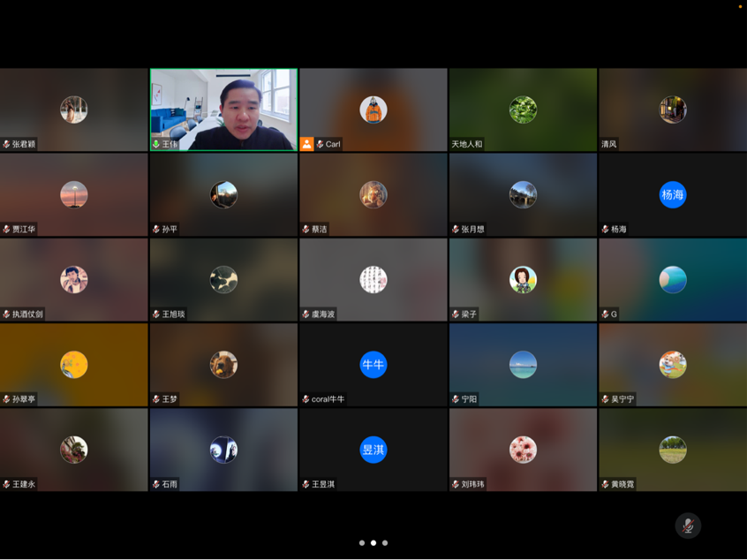The height and width of the screenshot is (560, 747).
Task: Click the muted mic icon next to 黄晓霓
Action: coord(606,484)
